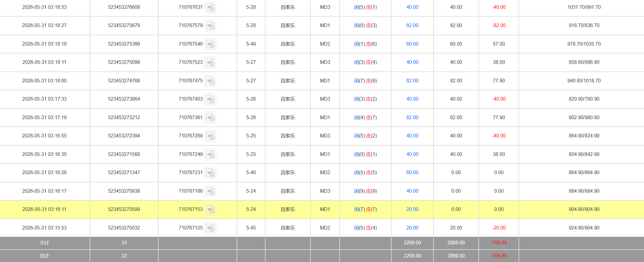Click result 闲(1) 庄(6)
The height and width of the screenshot is (262, 644).
click(365, 44)
